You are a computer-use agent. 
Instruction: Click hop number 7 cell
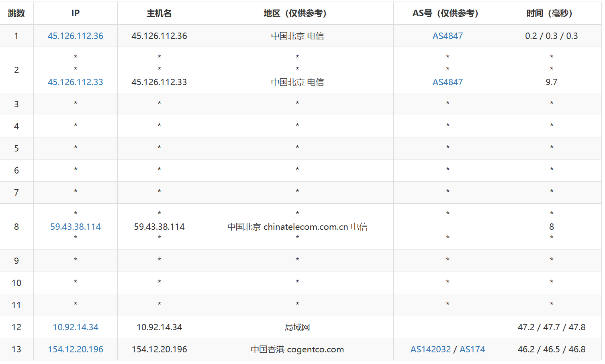coord(16,192)
